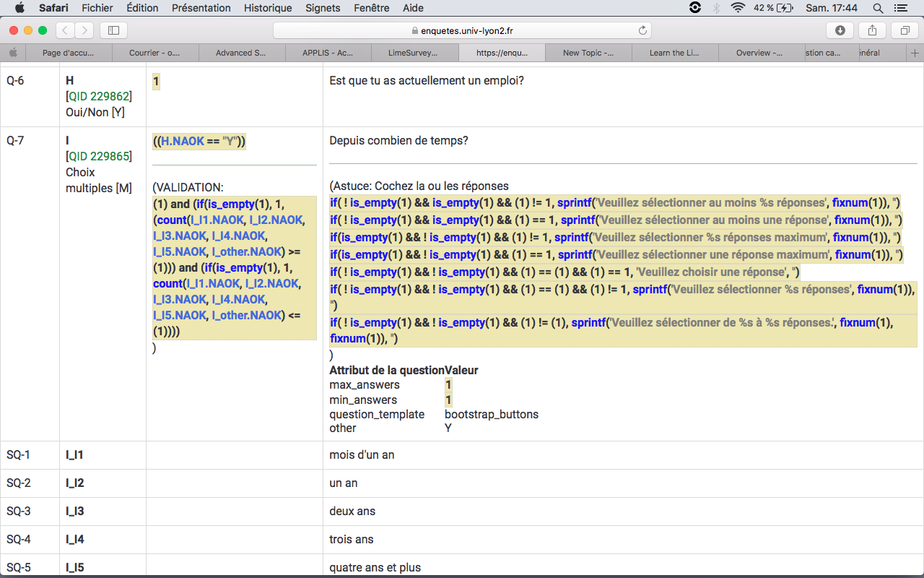Open the QID 229865 link
The image size is (924, 578).
pos(100,156)
